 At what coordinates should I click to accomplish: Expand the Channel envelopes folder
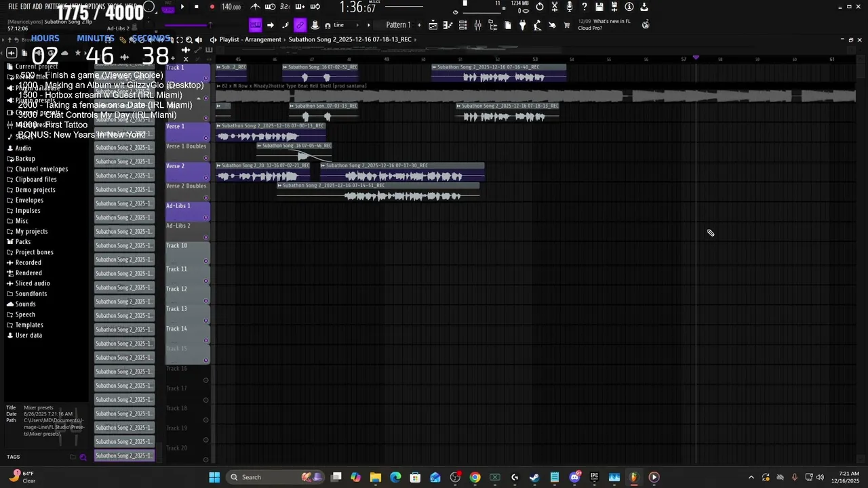[x=41, y=169]
